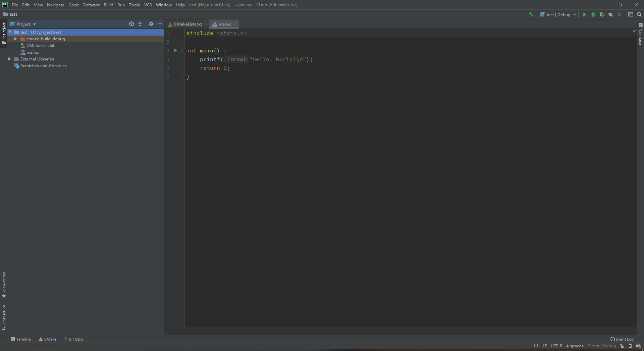Collapse all using Project panel toolbar icon

pos(140,24)
